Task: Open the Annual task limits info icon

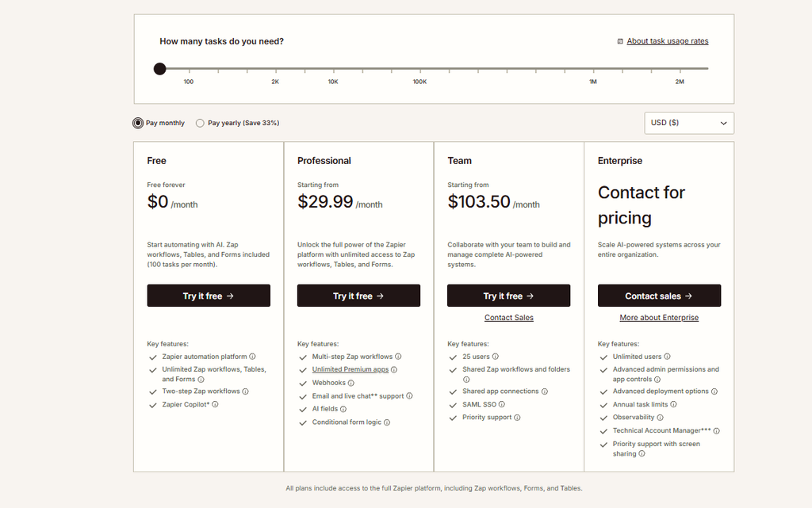Action: click(x=674, y=404)
